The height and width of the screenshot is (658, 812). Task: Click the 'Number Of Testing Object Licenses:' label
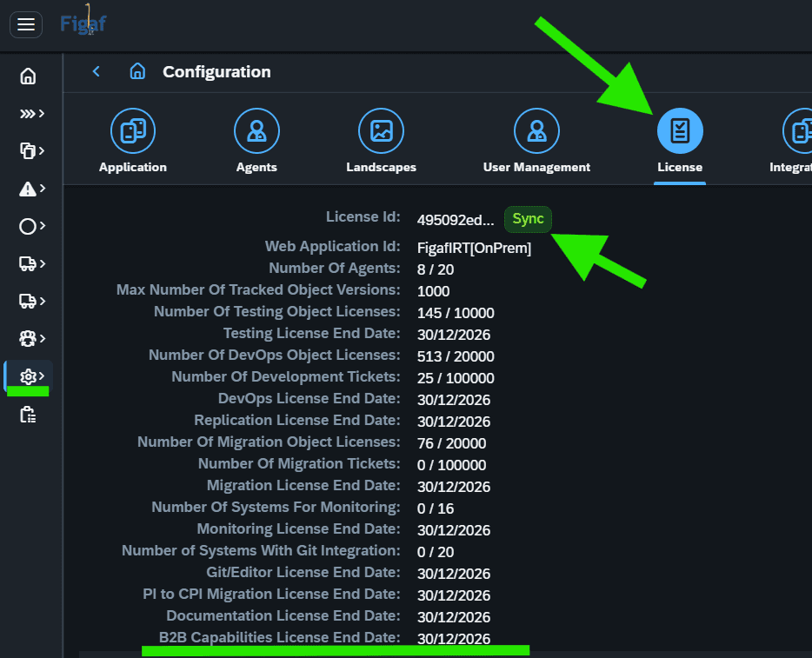pyautogui.click(x=277, y=312)
